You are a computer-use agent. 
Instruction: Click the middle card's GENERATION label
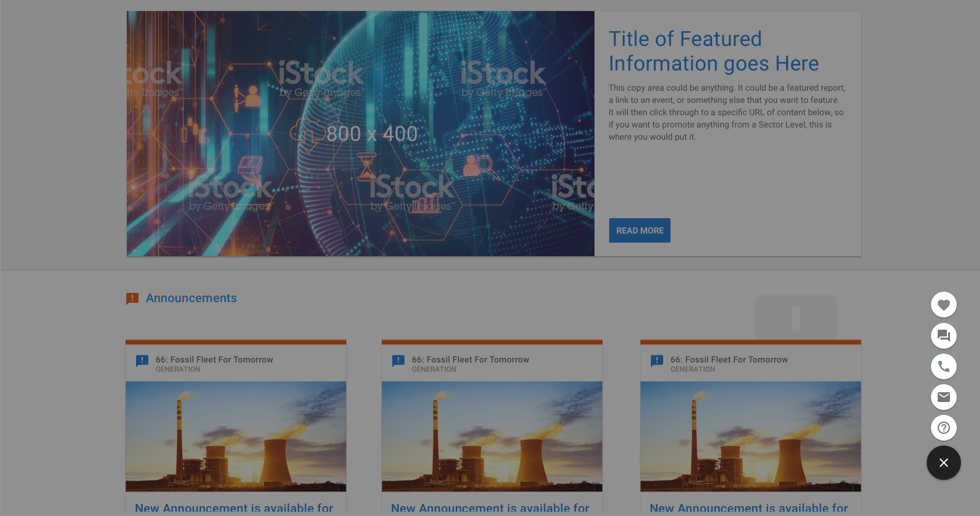pyautogui.click(x=434, y=370)
